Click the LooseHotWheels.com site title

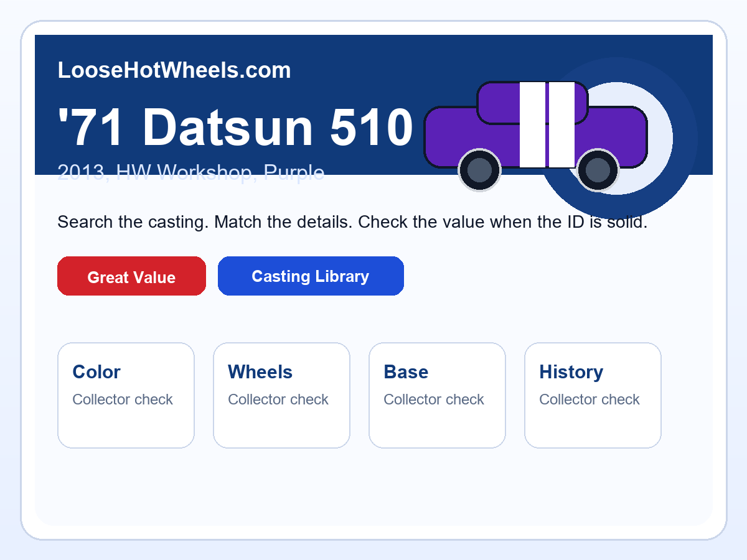tap(174, 70)
